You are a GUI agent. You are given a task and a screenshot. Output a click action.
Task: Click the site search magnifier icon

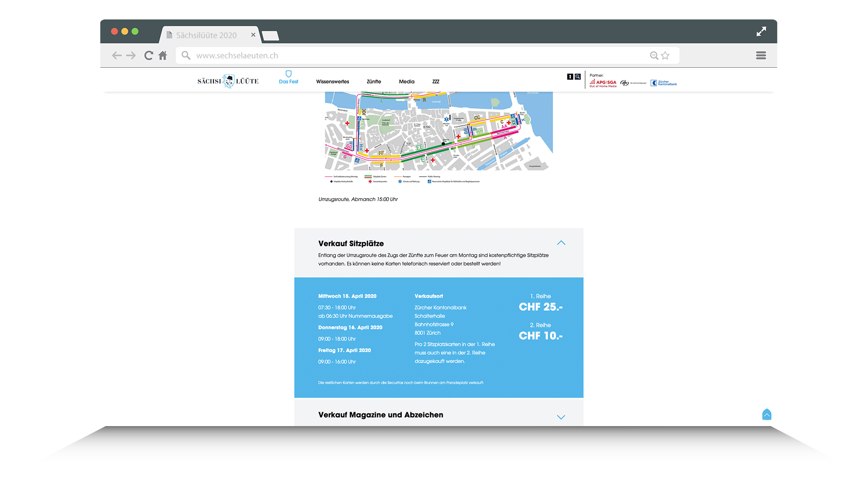point(578,77)
